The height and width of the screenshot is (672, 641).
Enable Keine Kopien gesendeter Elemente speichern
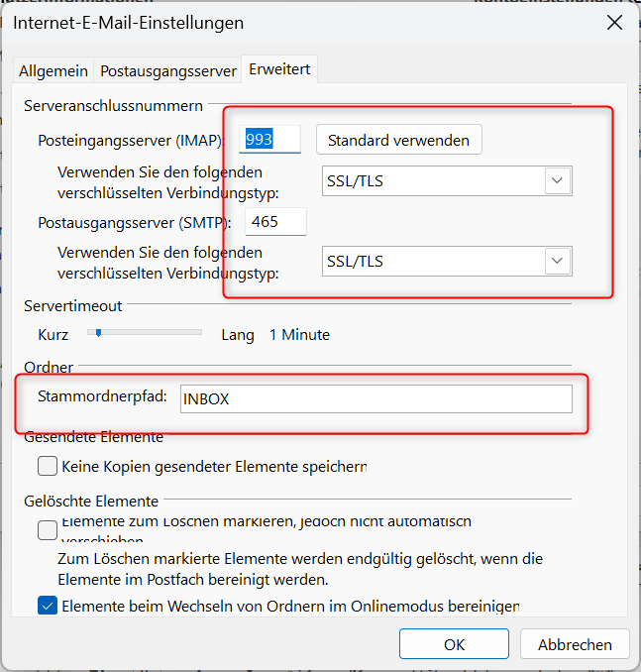pyautogui.click(x=48, y=465)
